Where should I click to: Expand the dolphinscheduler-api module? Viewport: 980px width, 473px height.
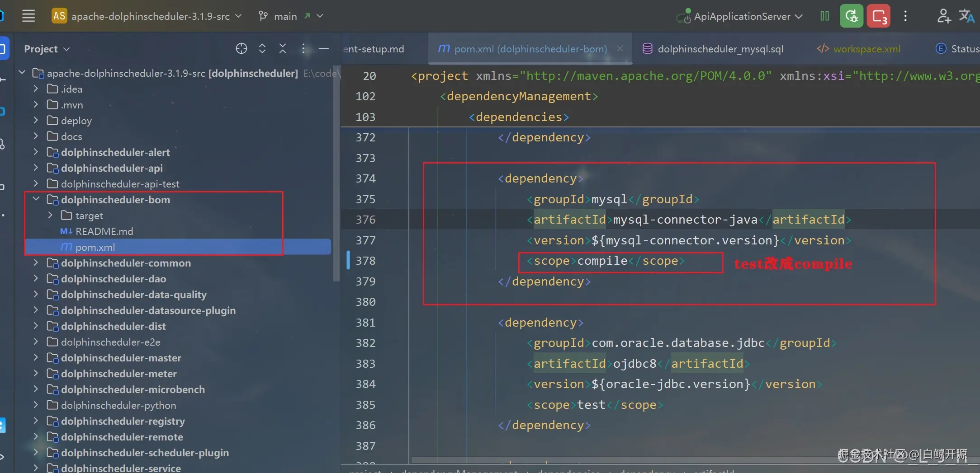36,168
